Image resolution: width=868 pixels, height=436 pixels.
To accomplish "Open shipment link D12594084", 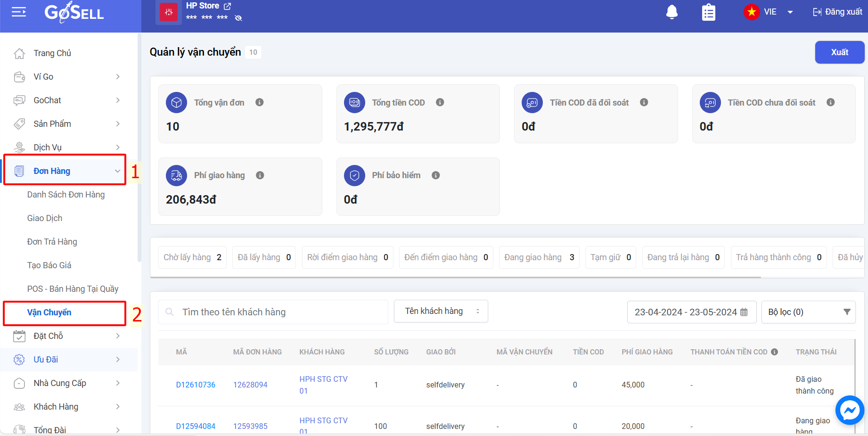I will coord(196,426).
